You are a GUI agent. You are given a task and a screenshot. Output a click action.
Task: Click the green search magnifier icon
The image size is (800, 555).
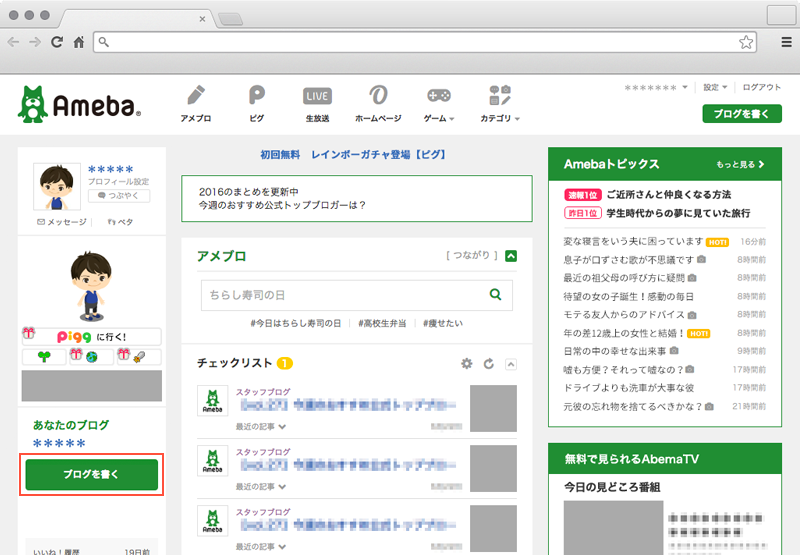click(x=495, y=294)
